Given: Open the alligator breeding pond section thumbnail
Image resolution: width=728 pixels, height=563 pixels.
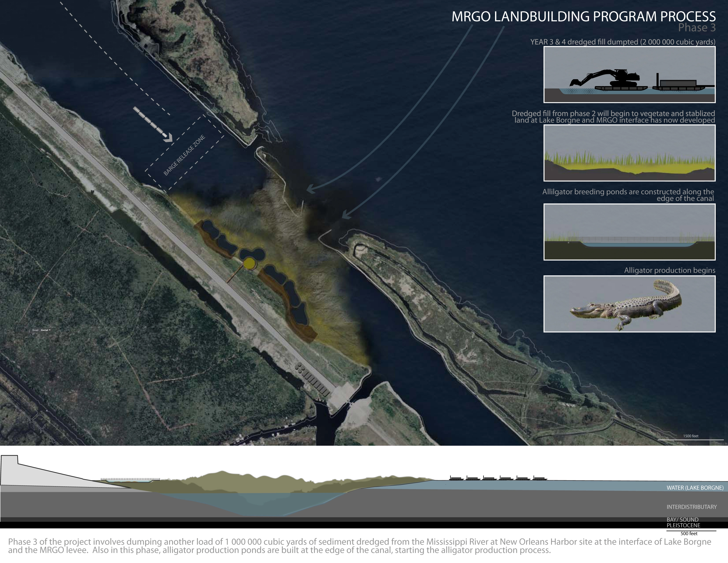Looking at the screenshot, I should [x=629, y=232].
